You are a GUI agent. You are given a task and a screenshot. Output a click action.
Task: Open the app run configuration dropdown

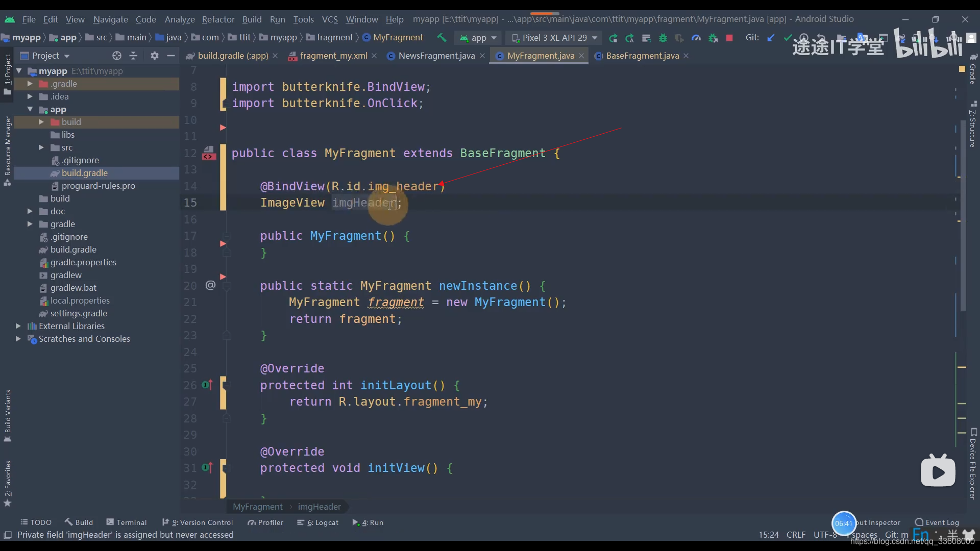[478, 38]
